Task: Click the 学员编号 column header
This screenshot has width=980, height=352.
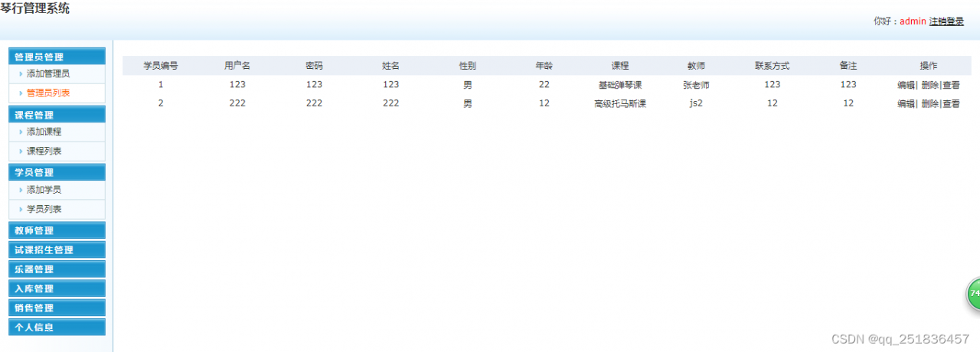Action: click(x=161, y=66)
